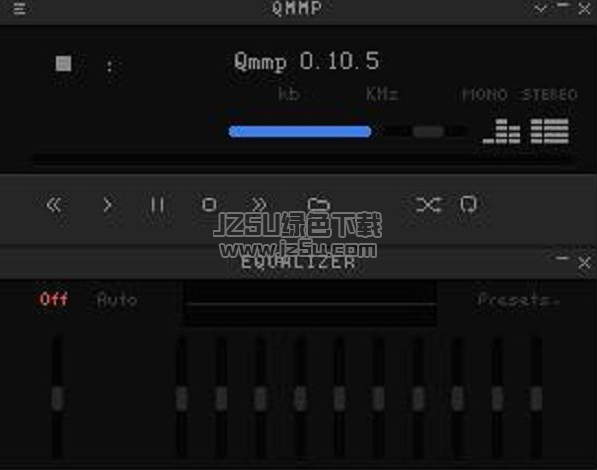
Task: Toggle playlist window icon
Action: point(549,131)
